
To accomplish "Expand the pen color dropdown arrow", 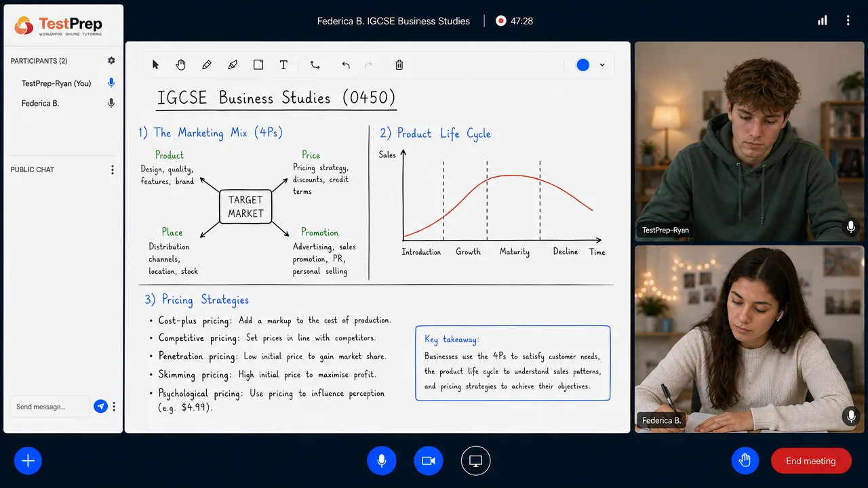I will [x=602, y=65].
